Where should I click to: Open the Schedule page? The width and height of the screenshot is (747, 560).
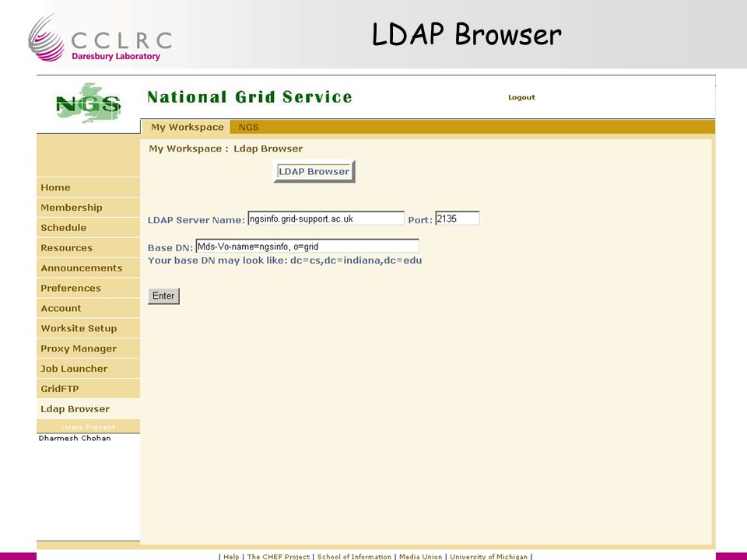click(88, 228)
